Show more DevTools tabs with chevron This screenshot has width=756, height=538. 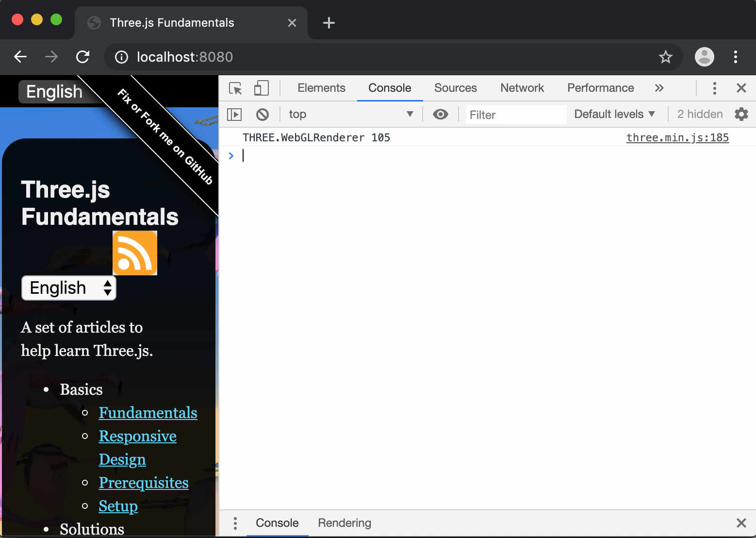click(x=659, y=88)
